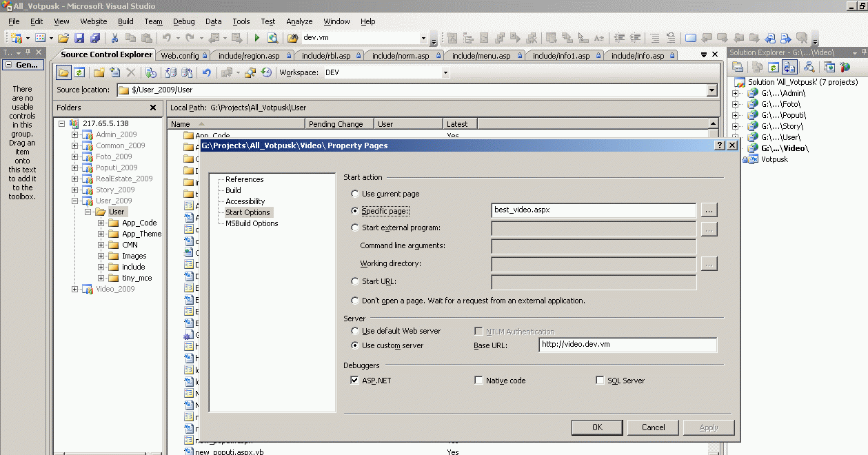Click the View History clock icon
This screenshot has width=868, height=455.
coord(266,72)
